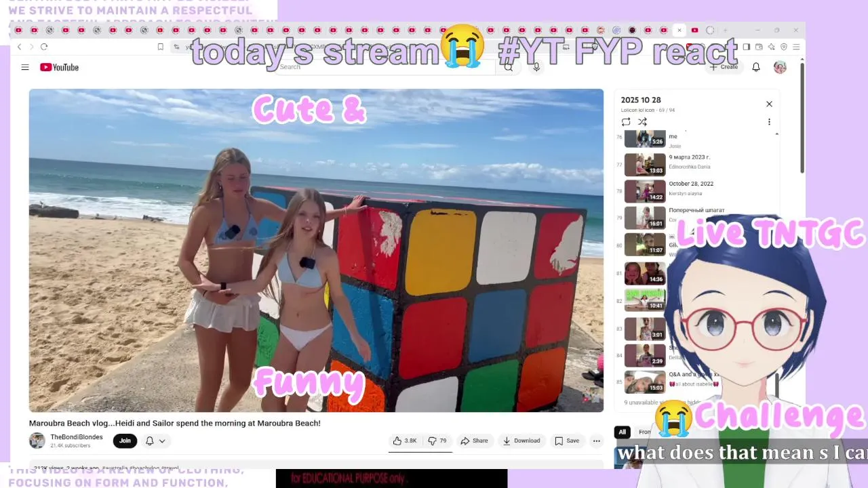Open the notifications bell in header
The width and height of the screenshot is (868, 488).
tap(756, 67)
